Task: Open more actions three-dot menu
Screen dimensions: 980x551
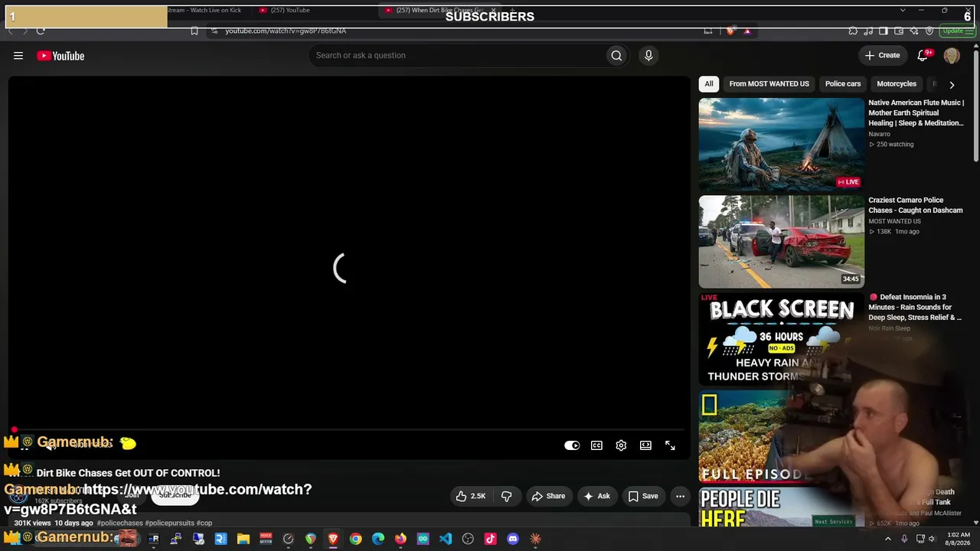Action: pos(680,496)
